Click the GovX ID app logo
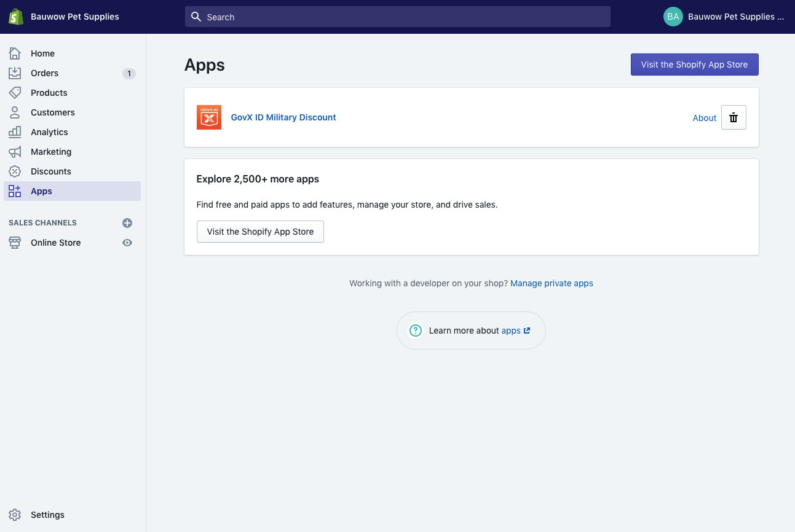Image resolution: width=795 pixels, height=532 pixels. tap(209, 117)
